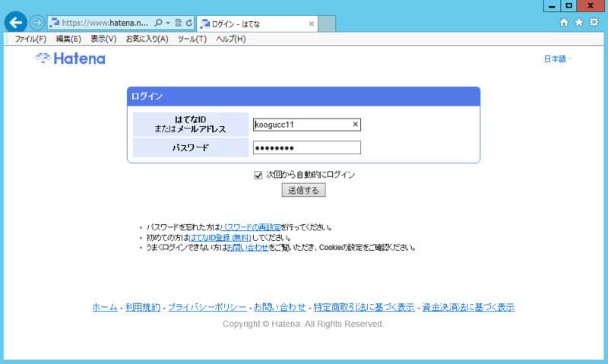Open a new blank tab
The height and width of the screenshot is (364, 608).
point(327,24)
